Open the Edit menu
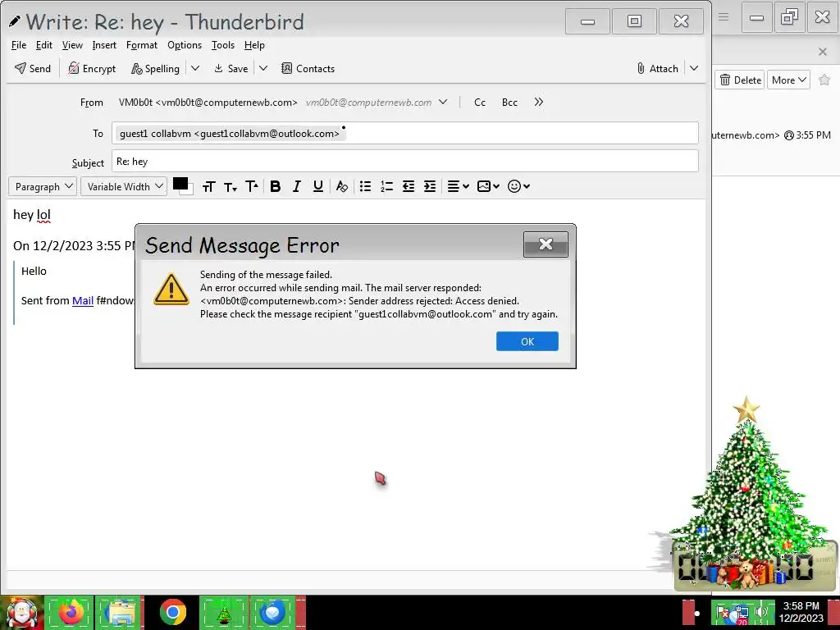The image size is (840, 630). (44, 45)
